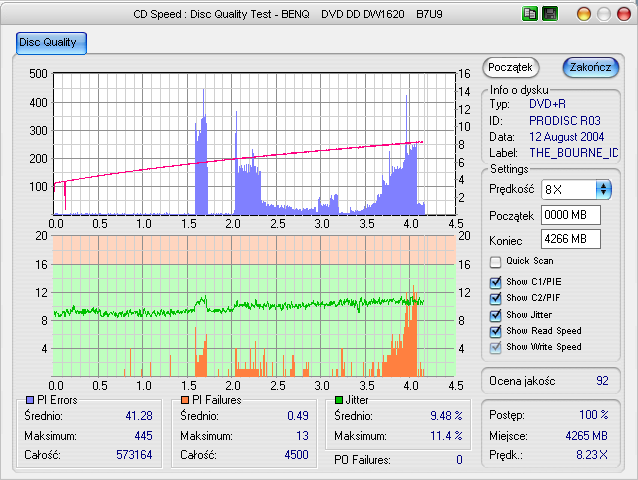Click the Początek 0000 MB input field
This screenshot has width=638, height=480.
click(570, 215)
